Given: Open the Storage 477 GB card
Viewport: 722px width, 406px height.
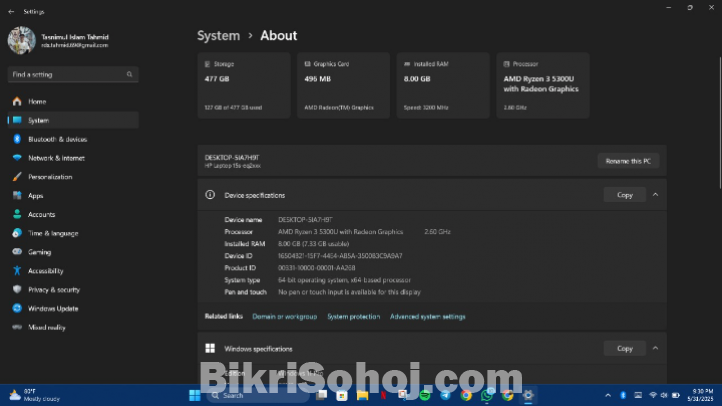Looking at the screenshot, I should [x=244, y=85].
